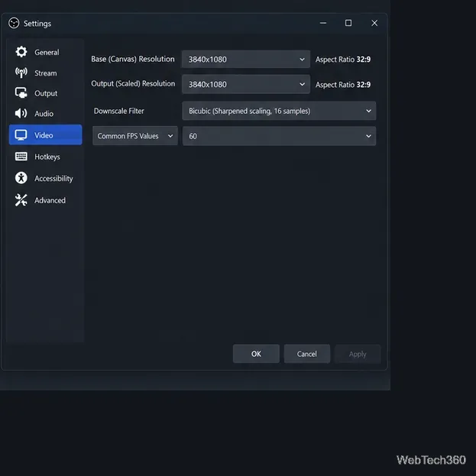Open the General settings tab
Screen dimensions: 476x476
tap(46, 52)
